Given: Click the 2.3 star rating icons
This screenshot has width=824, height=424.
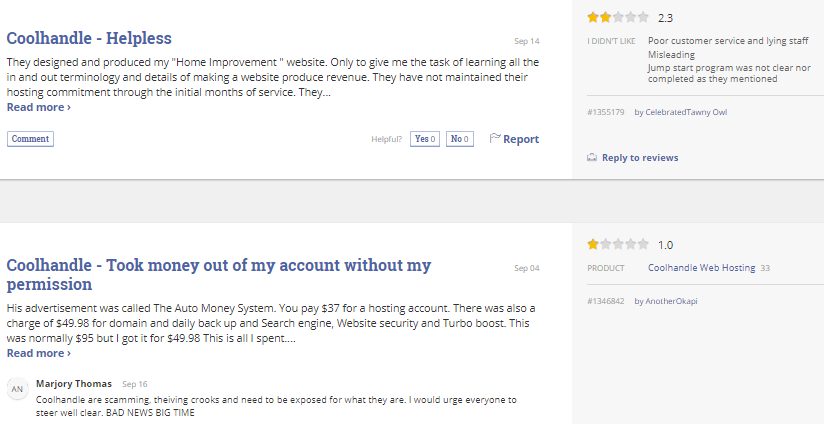Looking at the screenshot, I should (618, 17).
